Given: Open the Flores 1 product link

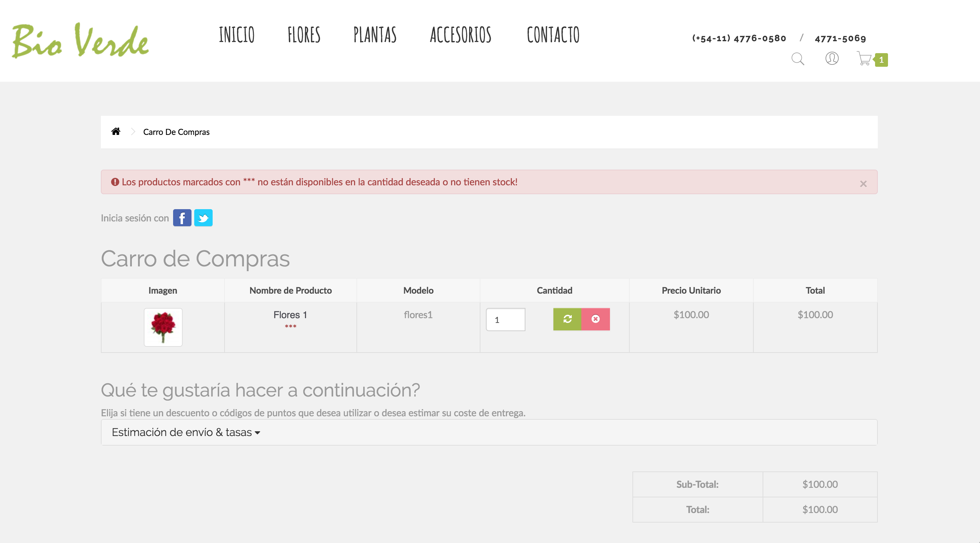Looking at the screenshot, I should click(x=290, y=315).
